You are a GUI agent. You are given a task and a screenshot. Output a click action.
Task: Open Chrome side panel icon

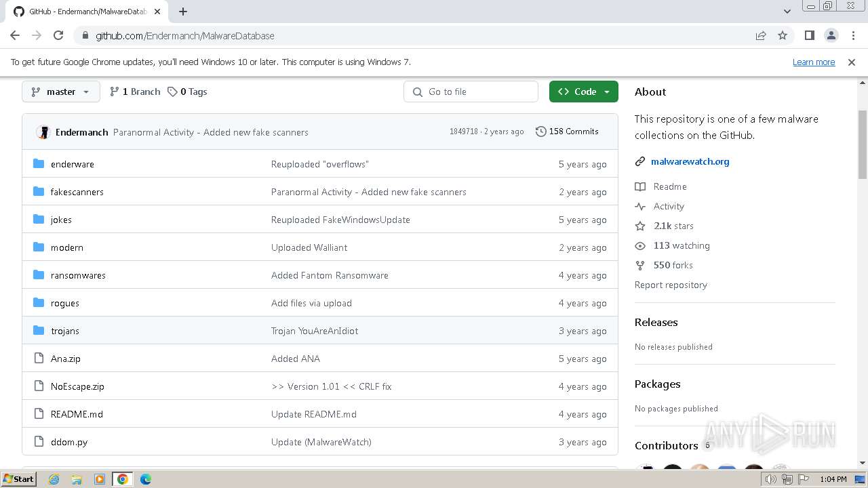[809, 36]
